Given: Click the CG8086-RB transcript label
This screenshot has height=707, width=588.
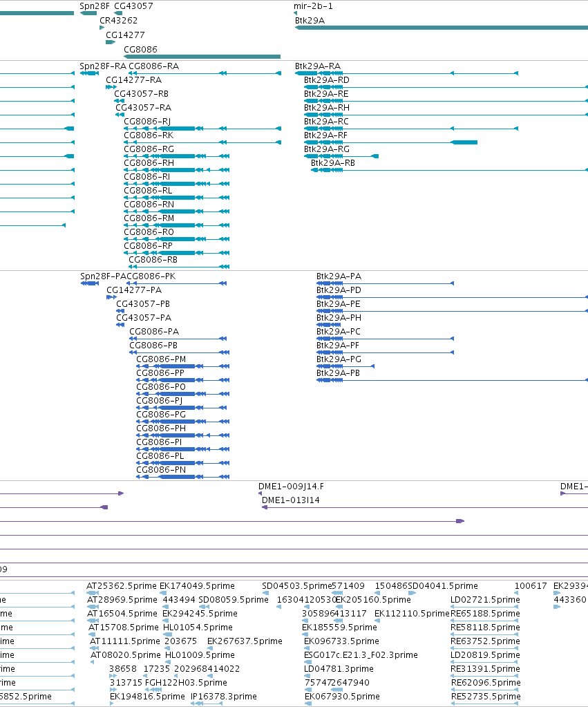Looking at the screenshot, I should coord(153,260).
